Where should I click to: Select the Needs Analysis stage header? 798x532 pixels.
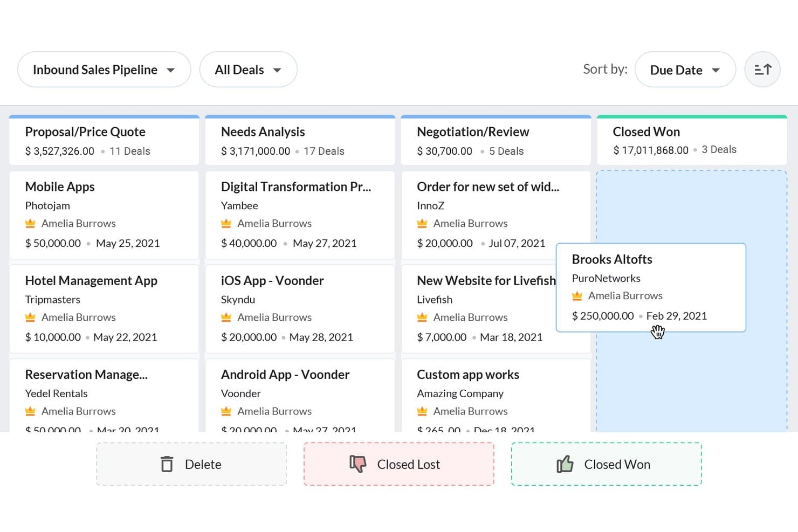(300, 140)
